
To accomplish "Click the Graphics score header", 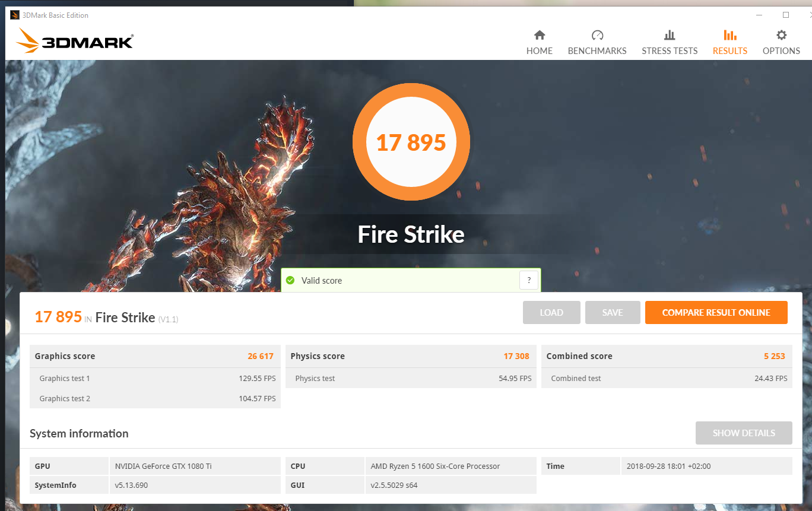I will (x=65, y=356).
